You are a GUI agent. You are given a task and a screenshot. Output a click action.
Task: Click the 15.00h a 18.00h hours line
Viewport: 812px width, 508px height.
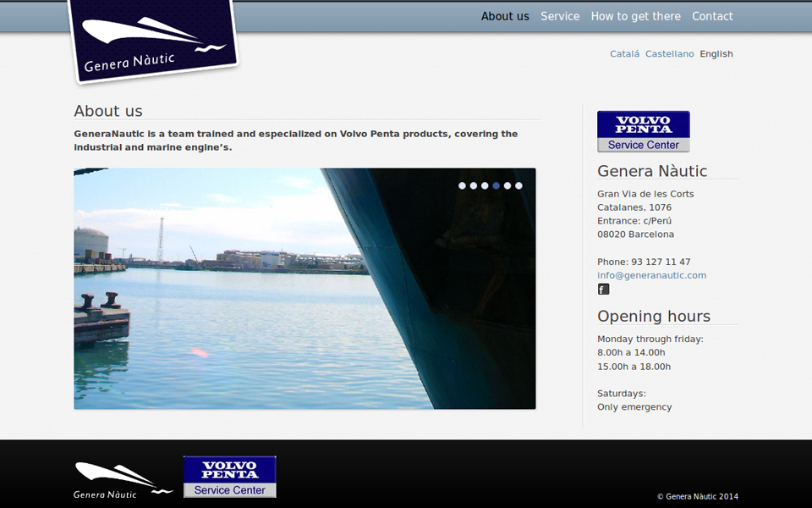click(634, 367)
